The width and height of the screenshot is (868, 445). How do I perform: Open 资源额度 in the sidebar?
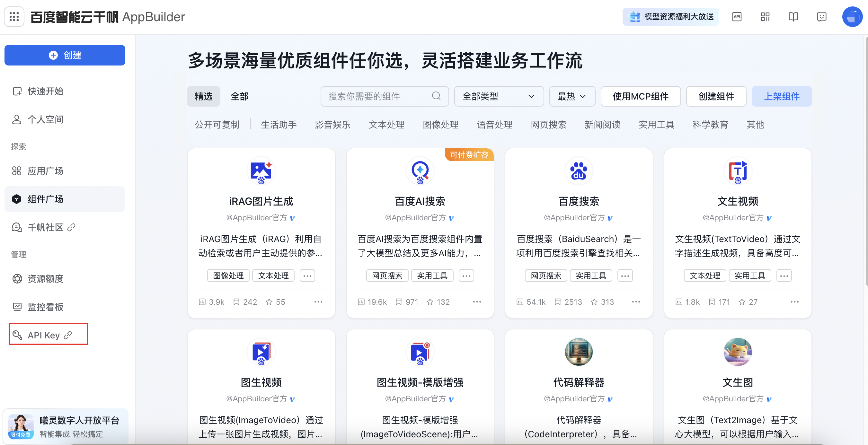(65, 279)
